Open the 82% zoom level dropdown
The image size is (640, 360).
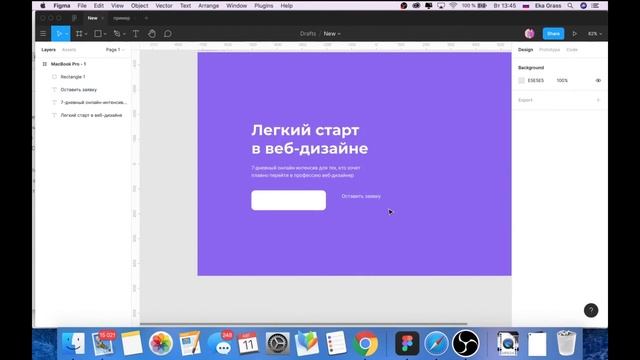click(x=595, y=34)
